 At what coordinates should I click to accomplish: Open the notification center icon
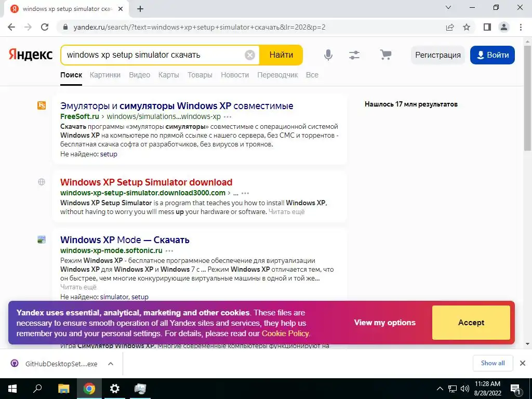pyautogui.click(x=515, y=389)
